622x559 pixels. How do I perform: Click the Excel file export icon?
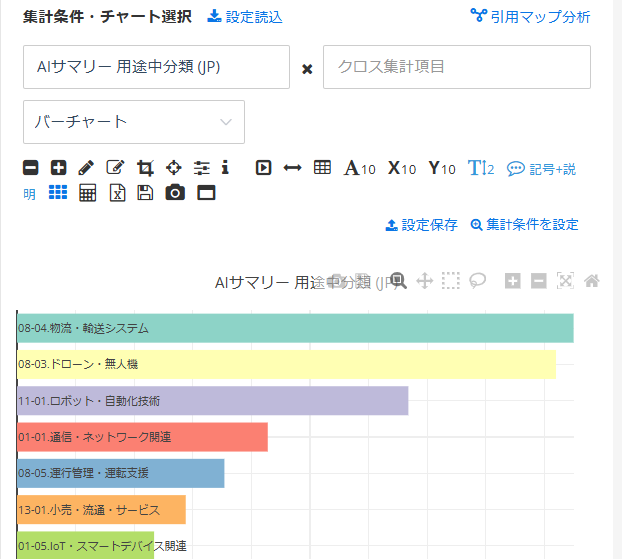tap(117, 193)
